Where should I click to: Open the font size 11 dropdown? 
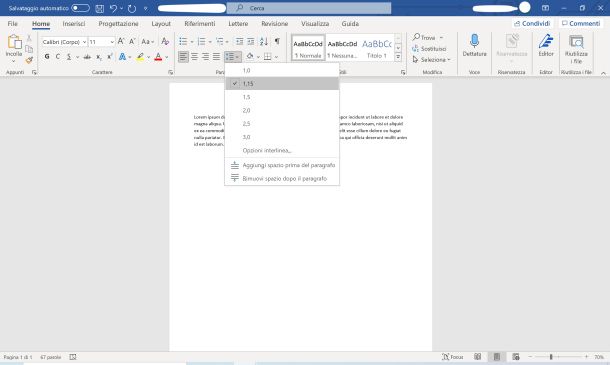pyautogui.click(x=112, y=42)
